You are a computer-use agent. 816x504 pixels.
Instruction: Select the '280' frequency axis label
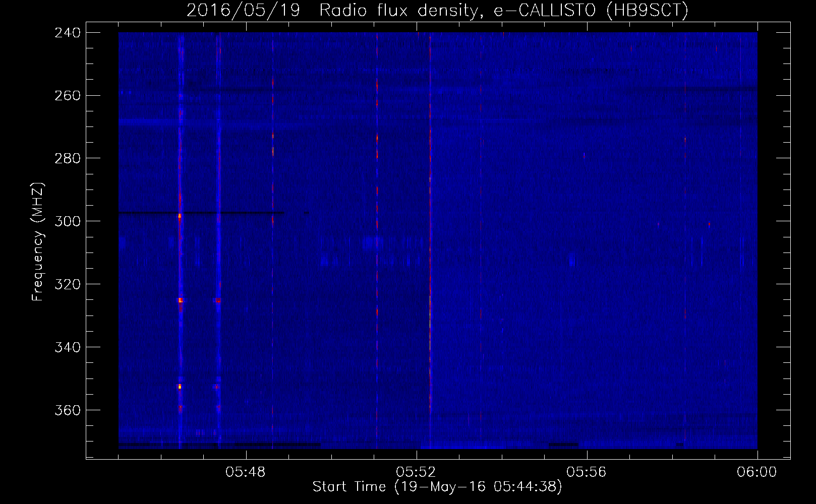coord(67,159)
